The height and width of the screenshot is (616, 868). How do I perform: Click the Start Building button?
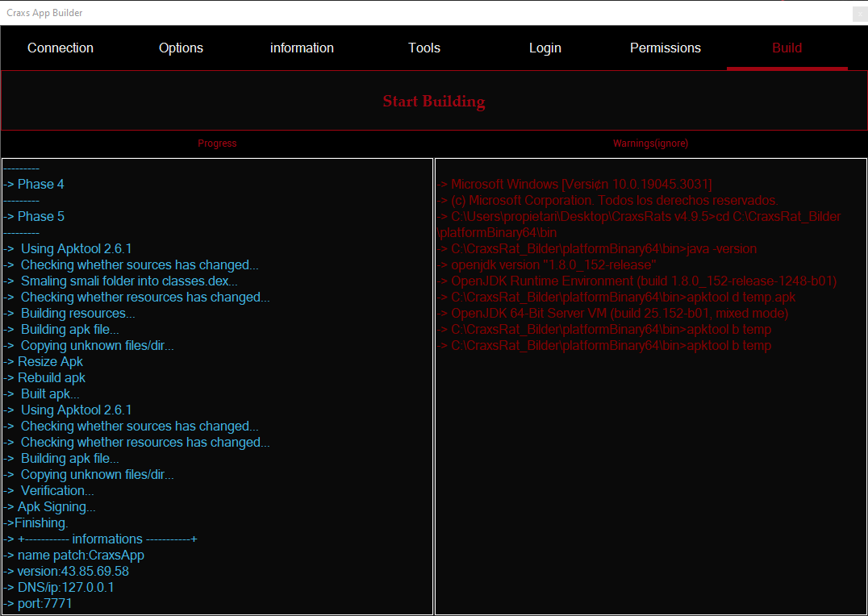(x=434, y=101)
